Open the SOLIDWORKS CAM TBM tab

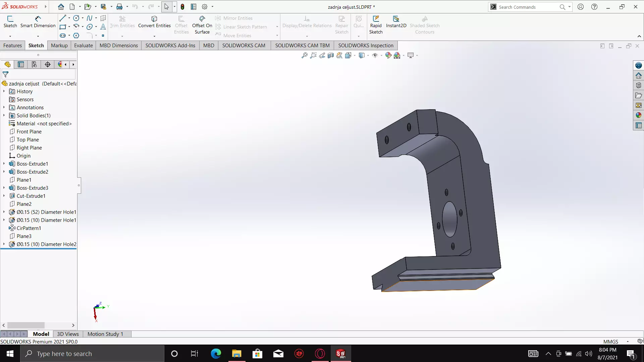pos(302,45)
